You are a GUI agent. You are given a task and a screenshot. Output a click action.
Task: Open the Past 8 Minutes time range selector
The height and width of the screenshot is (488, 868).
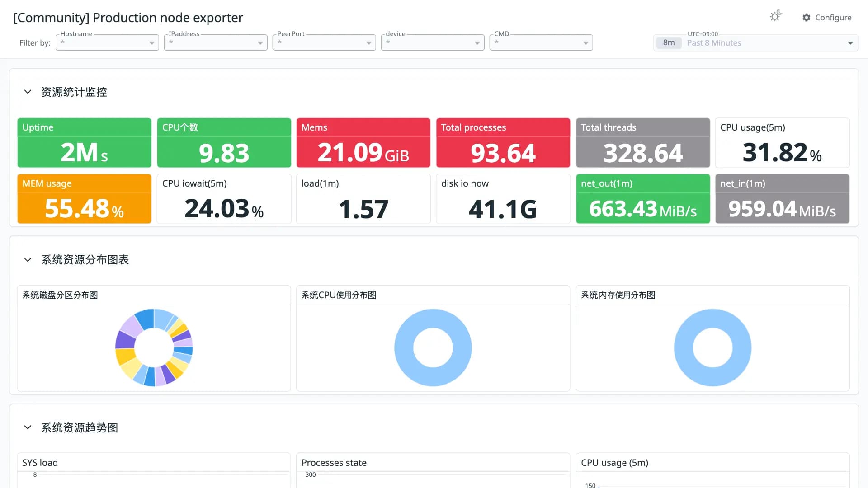[755, 43]
